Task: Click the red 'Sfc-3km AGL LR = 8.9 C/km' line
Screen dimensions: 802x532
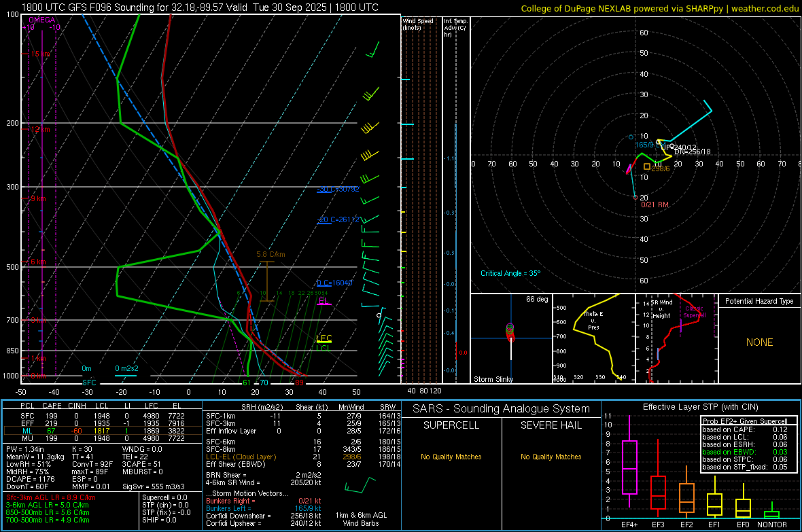Action: [51, 497]
